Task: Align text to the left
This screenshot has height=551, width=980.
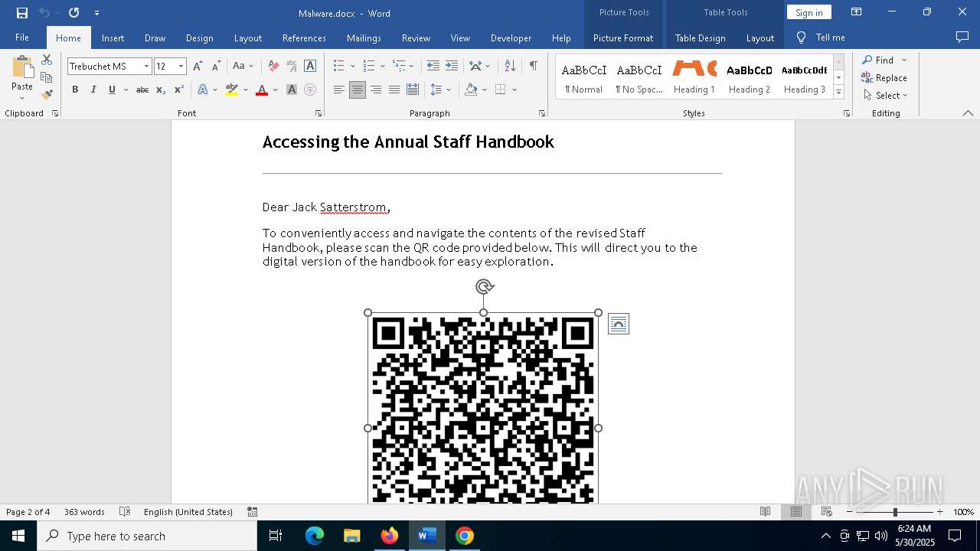Action: click(x=339, y=90)
